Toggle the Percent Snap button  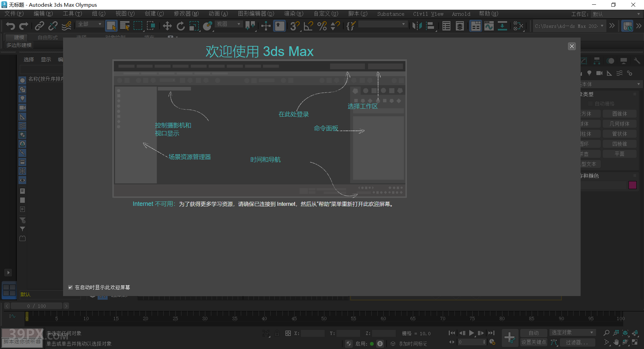[322, 26]
